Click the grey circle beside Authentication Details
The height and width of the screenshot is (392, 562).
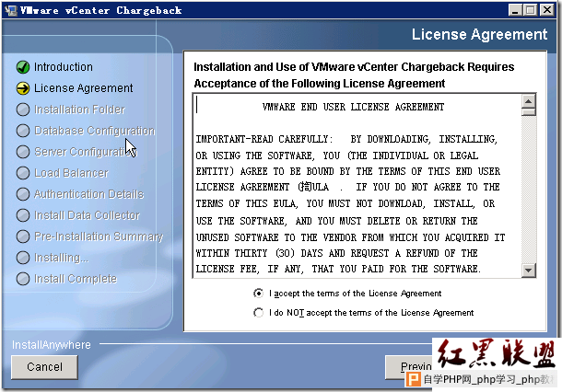tap(23, 194)
